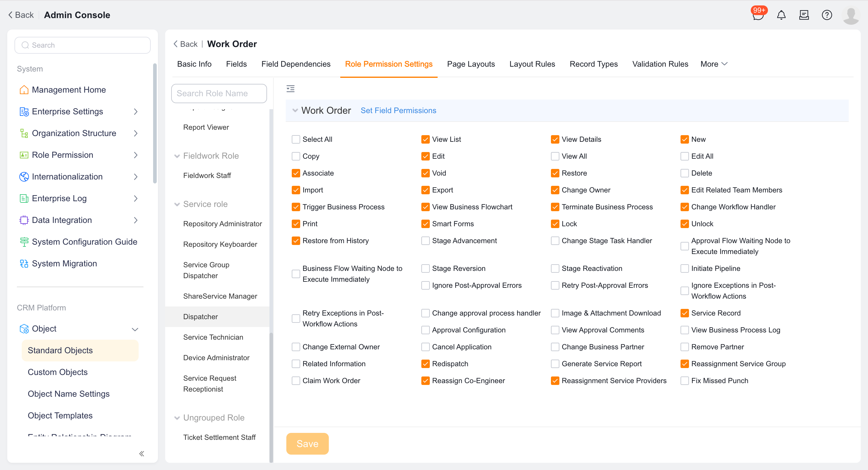
Task: Switch to the Fields tab
Action: tap(236, 64)
